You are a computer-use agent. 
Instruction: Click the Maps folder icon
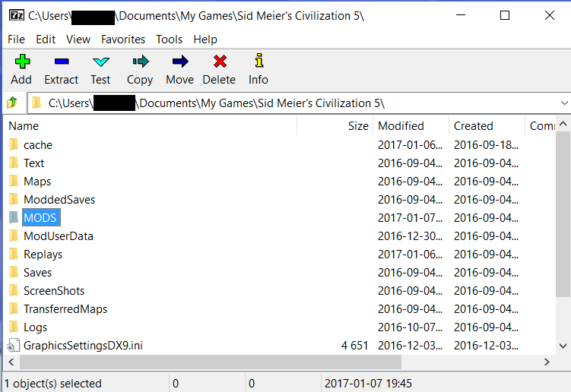point(14,181)
